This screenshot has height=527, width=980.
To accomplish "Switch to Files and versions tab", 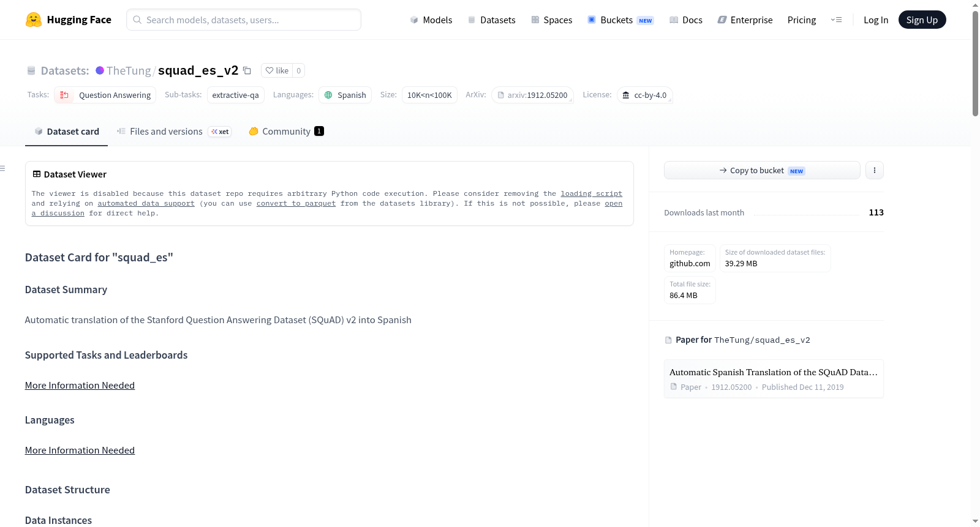I will [174, 131].
